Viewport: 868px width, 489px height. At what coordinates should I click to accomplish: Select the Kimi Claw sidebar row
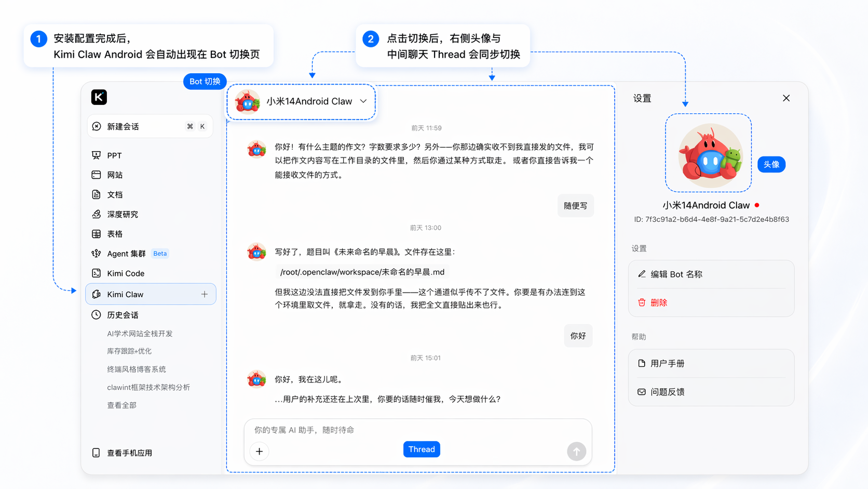151,294
